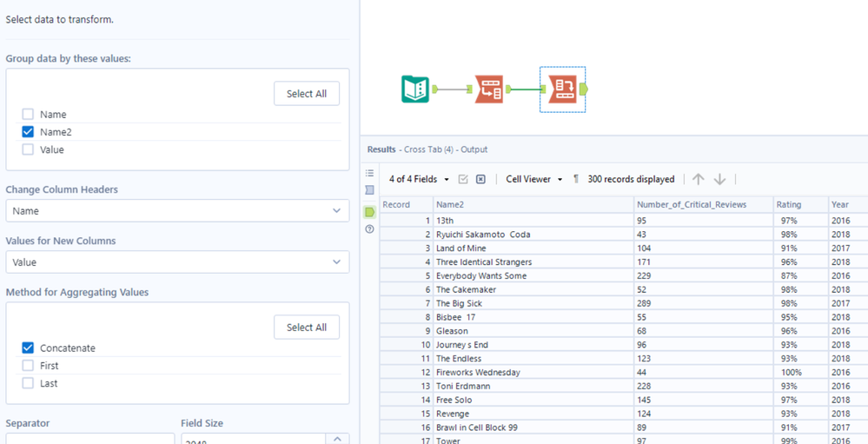Click the 'Bisbee 17' cell
The width and height of the screenshot is (868, 444).
(533, 317)
